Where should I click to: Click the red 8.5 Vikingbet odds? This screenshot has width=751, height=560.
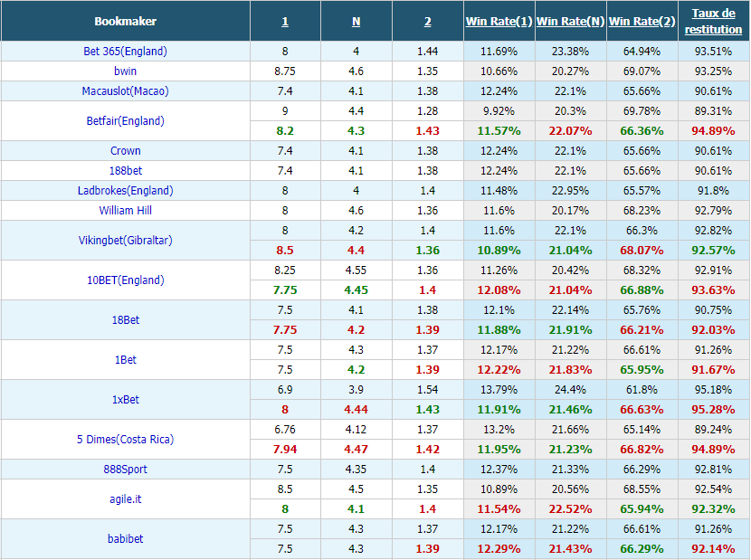pyautogui.click(x=285, y=250)
